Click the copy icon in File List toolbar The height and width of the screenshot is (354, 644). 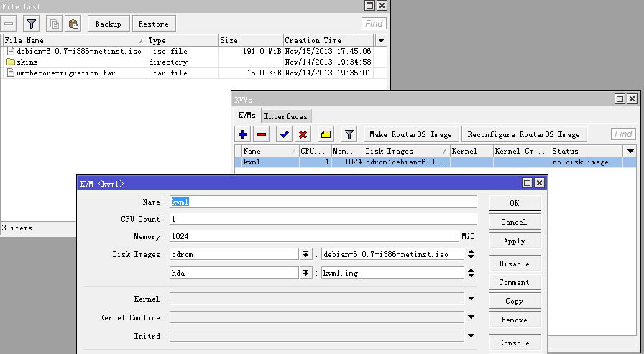54,24
